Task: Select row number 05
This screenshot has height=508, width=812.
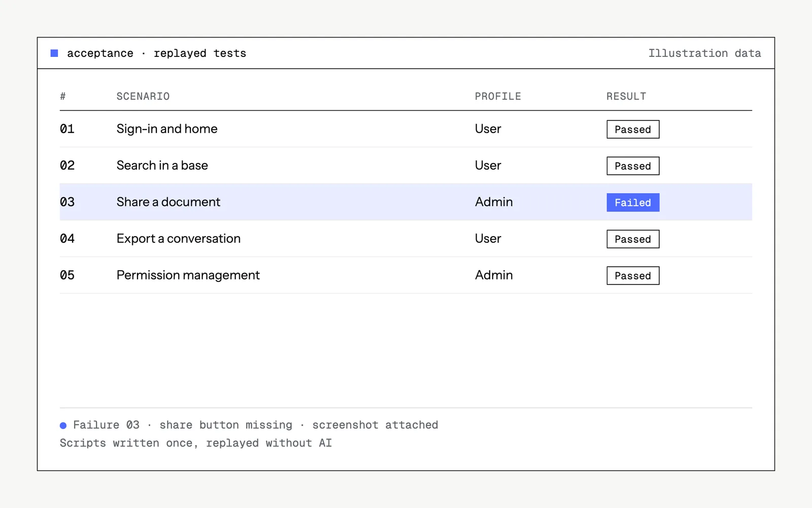Action: click(67, 275)
